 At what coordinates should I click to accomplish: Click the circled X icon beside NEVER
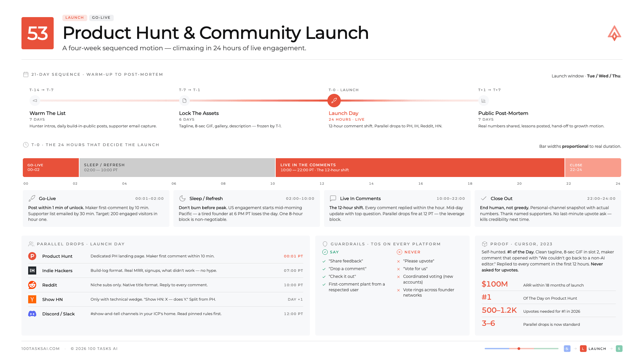(399, 252)
